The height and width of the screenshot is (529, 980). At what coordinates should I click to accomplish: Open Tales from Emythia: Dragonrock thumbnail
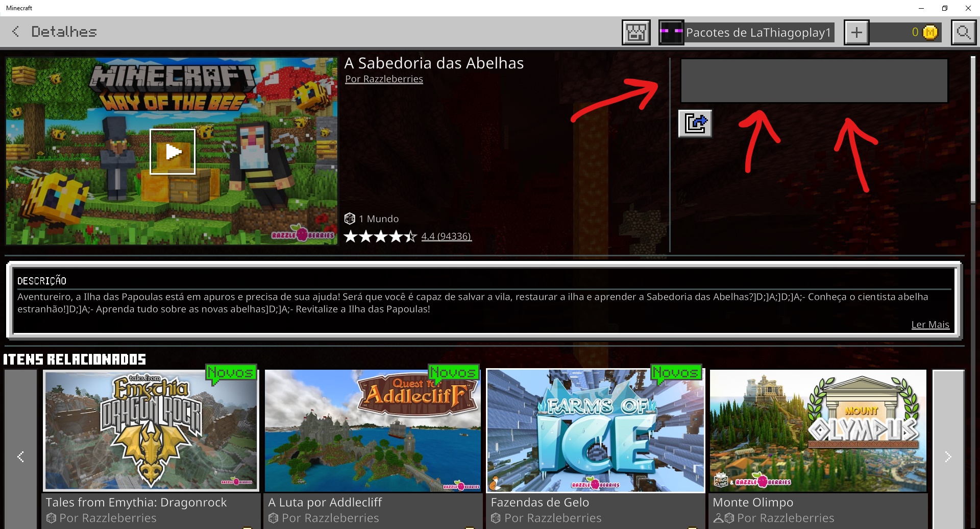tap(152, 430)
